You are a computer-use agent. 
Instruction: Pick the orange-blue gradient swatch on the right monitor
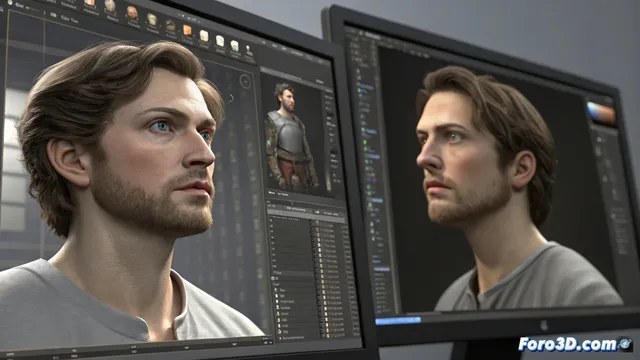click(601, 112)
